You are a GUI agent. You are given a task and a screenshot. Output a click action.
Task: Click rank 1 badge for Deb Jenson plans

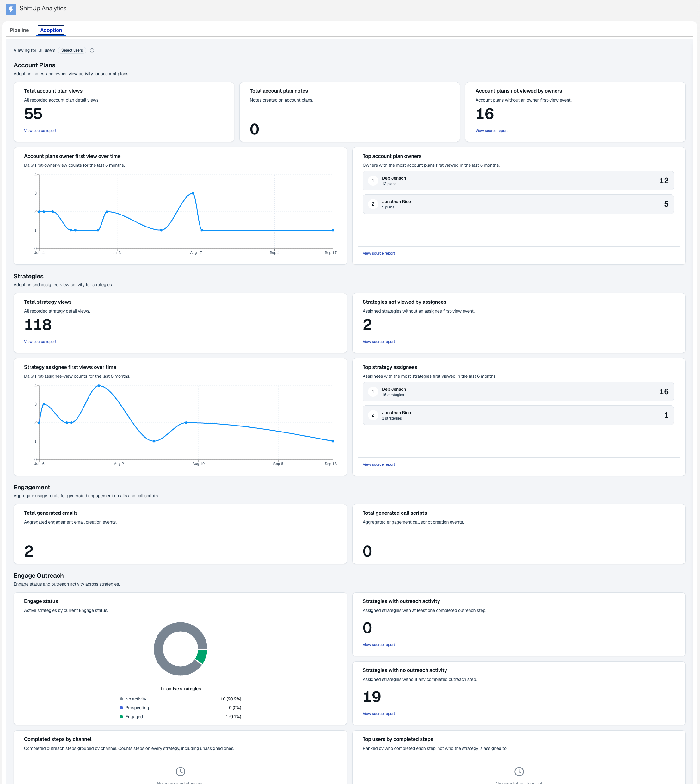click(373, 181)
